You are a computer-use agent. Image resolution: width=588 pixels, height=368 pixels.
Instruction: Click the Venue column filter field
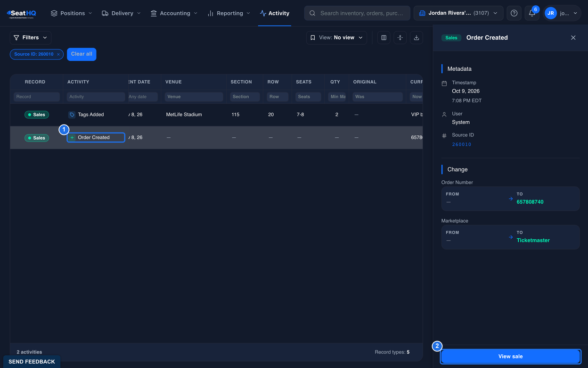pyautogui.click(x=194, y=97)
